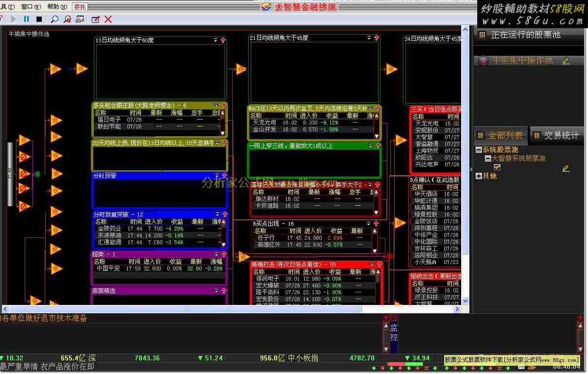Image resolution: width=588 pixels, height=374 pixels.
Task: Click red up arrow on 底部精选 box
Action: click(224, 291)
